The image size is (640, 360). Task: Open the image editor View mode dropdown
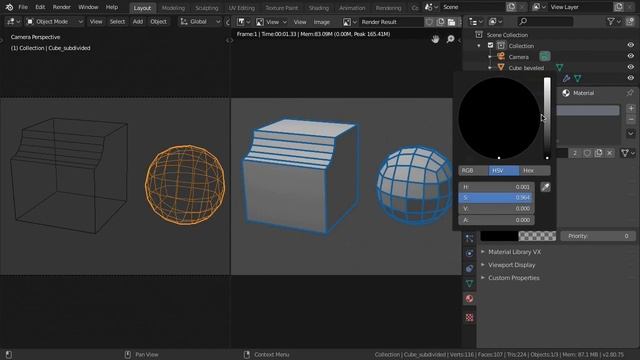tap(271, 22)
